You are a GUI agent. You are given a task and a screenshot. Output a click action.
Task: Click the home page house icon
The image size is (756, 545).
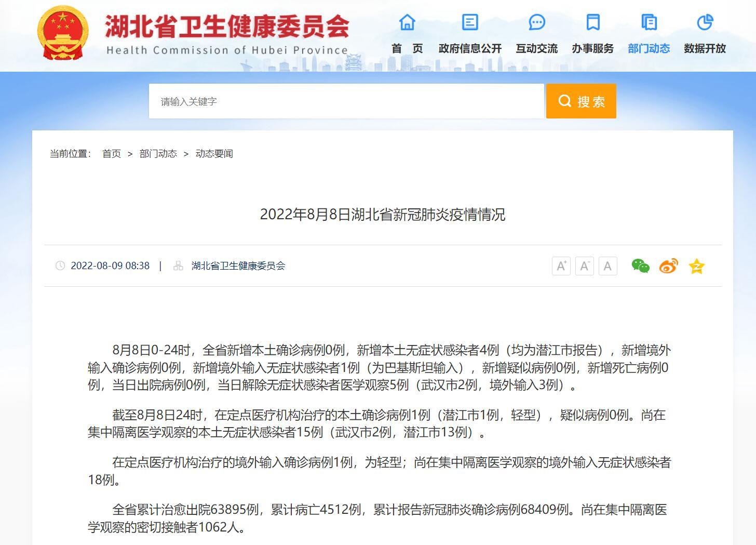click(x=407, y=22)
